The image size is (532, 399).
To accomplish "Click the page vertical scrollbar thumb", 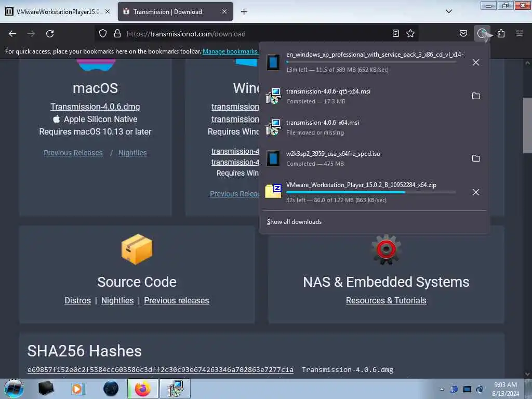I will tap(527, 126).
